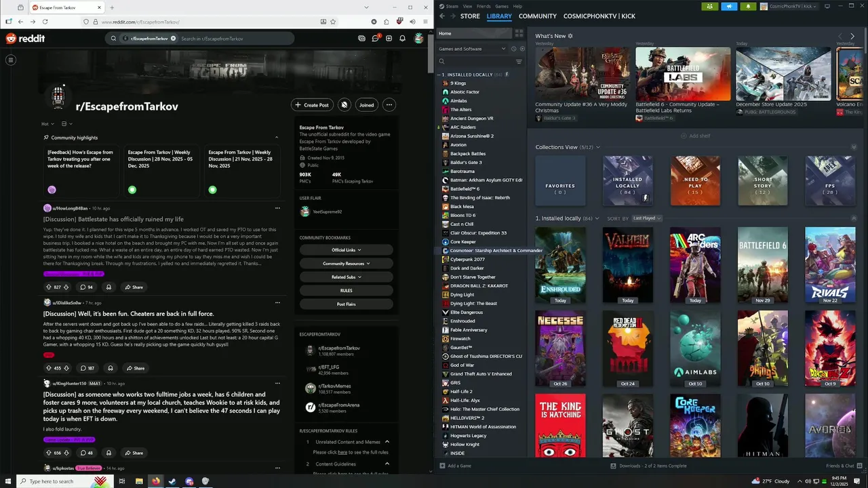Click the Create Post button
This screenshot has height=488, width=868.
(312, 105)
